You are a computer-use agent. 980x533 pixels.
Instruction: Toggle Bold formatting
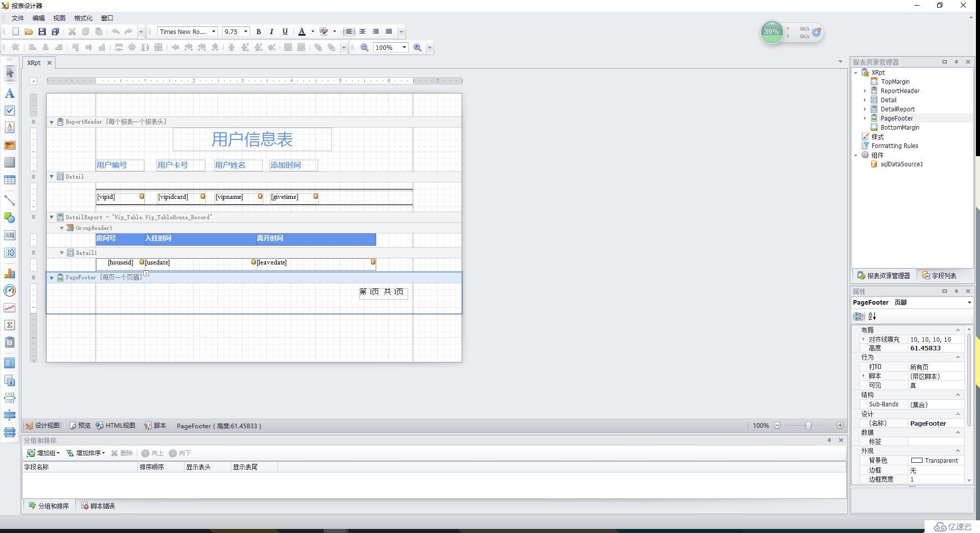coord(258,32)
